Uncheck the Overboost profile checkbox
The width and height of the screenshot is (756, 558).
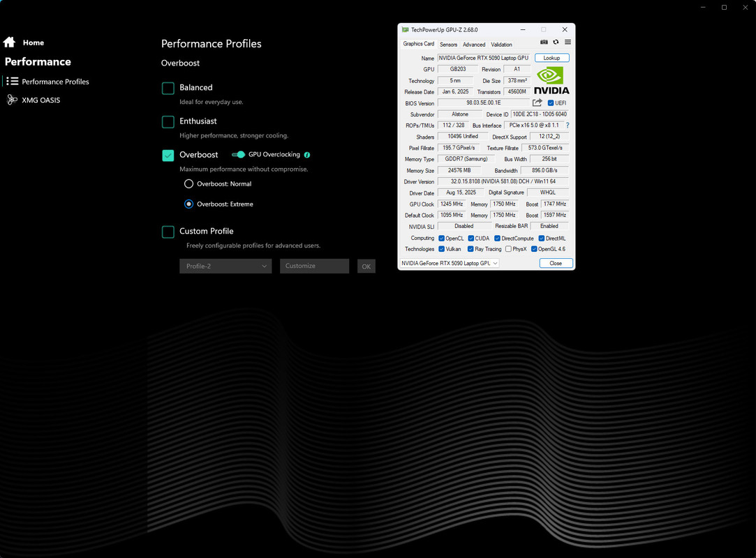(168, 155)
